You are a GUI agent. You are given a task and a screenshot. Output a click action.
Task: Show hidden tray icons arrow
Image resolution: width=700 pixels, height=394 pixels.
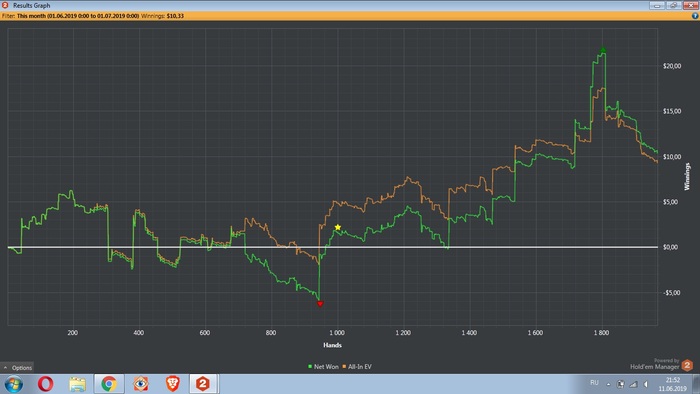click(x=608, y=384)
